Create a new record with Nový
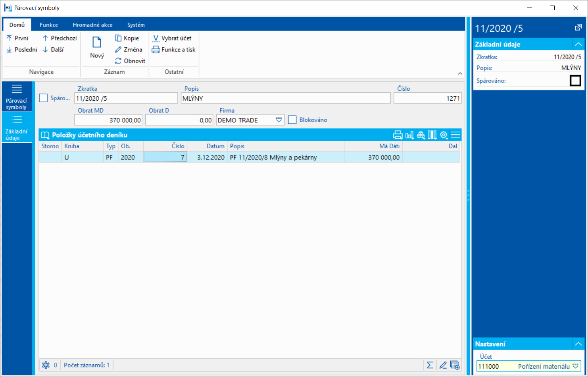This screenshot has width=588, height=377. [x=97, y=47]
